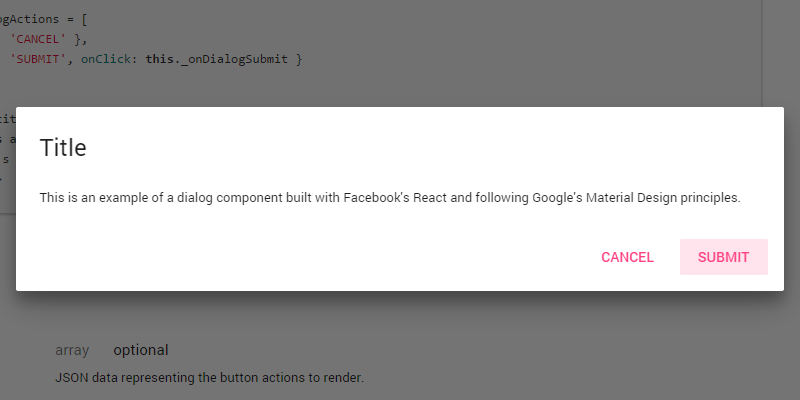Click "onClick" in the code snippet
Image resolution: width=800 pixels, height=400 pixels.
[x=108, y=59]
